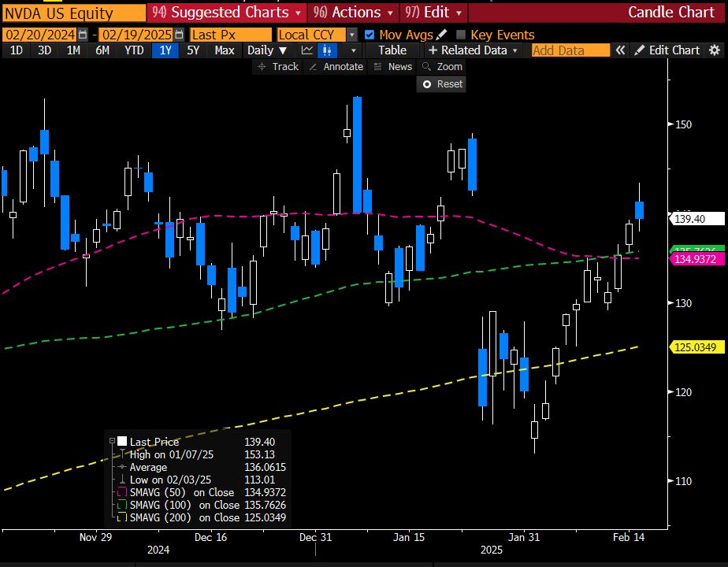
Task: Activate the Zoom magnifier tool
Action: [x=442, y=67]
